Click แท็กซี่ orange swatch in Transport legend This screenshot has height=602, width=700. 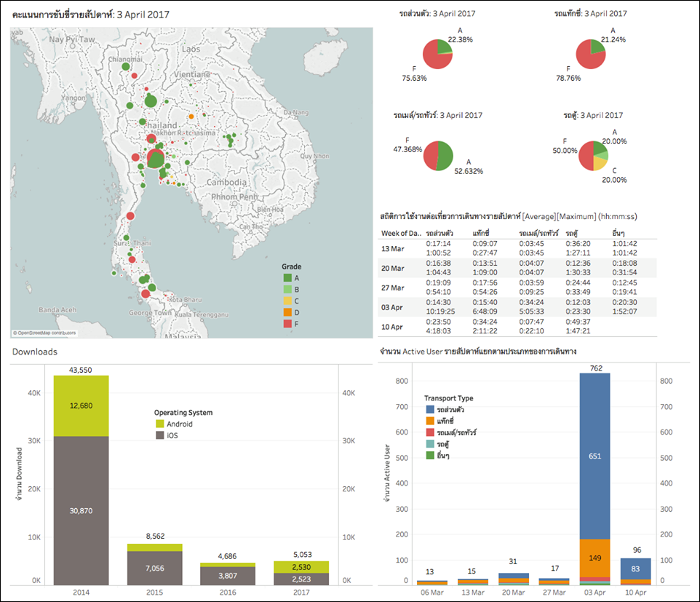[429, 421]
